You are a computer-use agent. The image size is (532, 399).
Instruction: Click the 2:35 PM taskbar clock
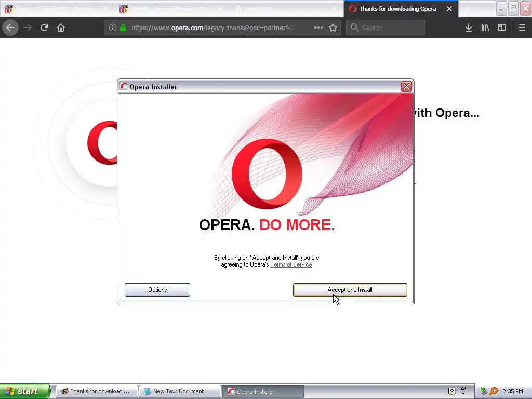point(513,391)
